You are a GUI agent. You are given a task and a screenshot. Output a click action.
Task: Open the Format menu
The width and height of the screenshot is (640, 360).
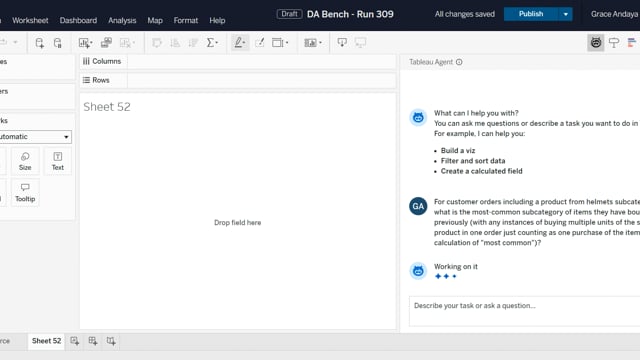[x=186, y=20]
